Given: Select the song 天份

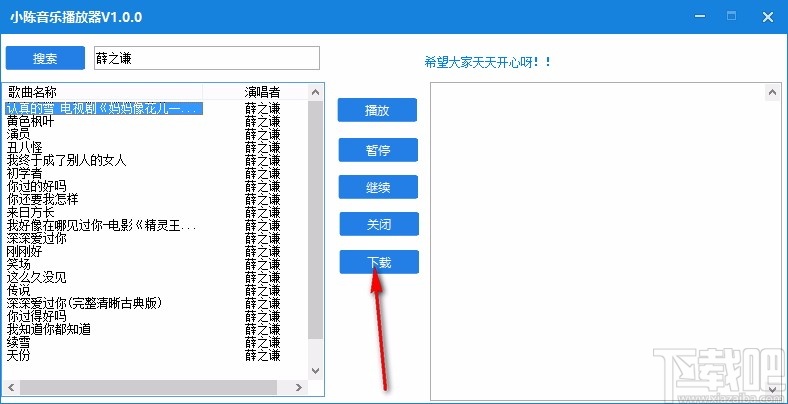Looking at the screenshot, I should click(x=18, y=356).
